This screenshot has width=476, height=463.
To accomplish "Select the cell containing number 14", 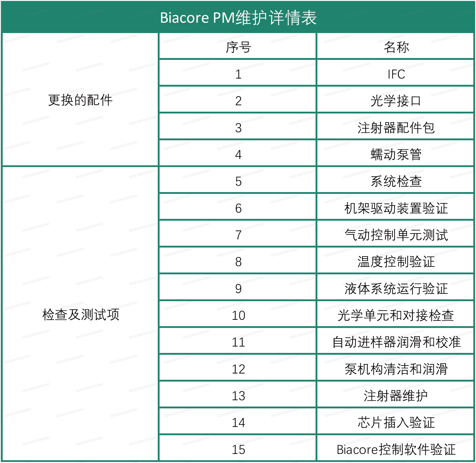I will [238, 421].
